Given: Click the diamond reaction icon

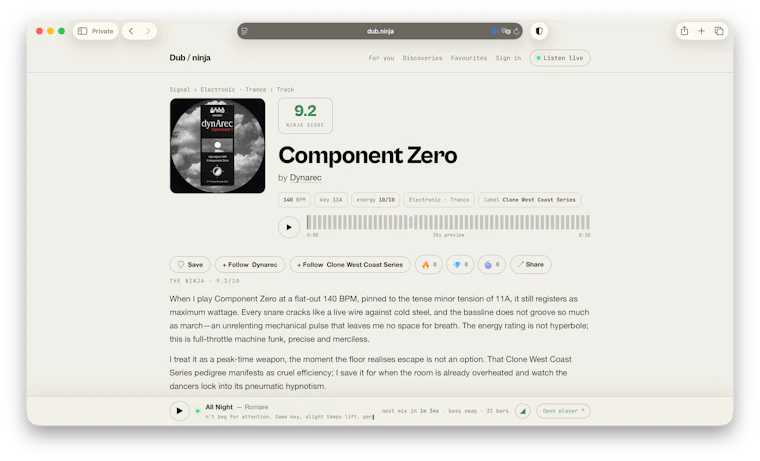Looking at the screenshot, I should pyautogui.click(x=457, y=265).
